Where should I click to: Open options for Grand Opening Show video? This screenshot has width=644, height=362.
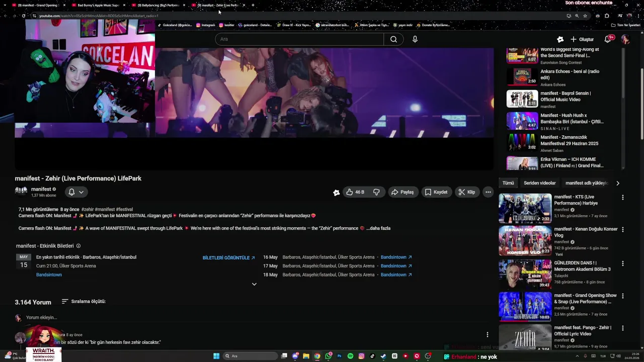[622, 296]
